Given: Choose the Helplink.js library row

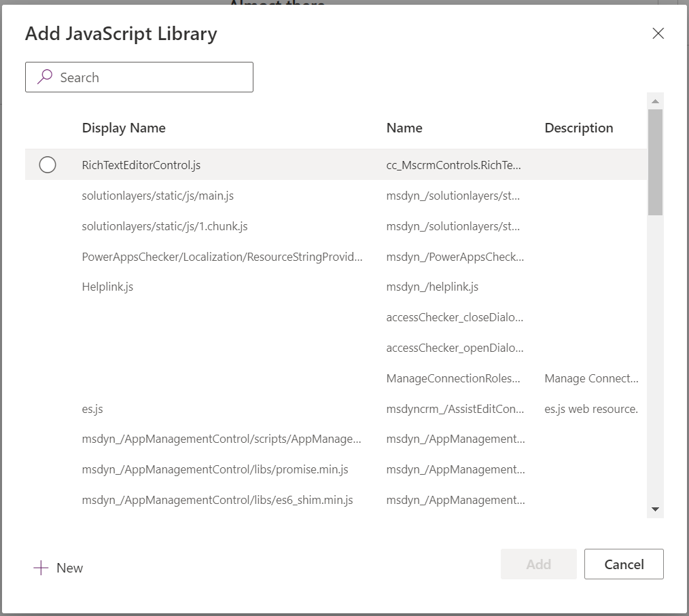Looking at the screenshot, I should tap(107, 287).
